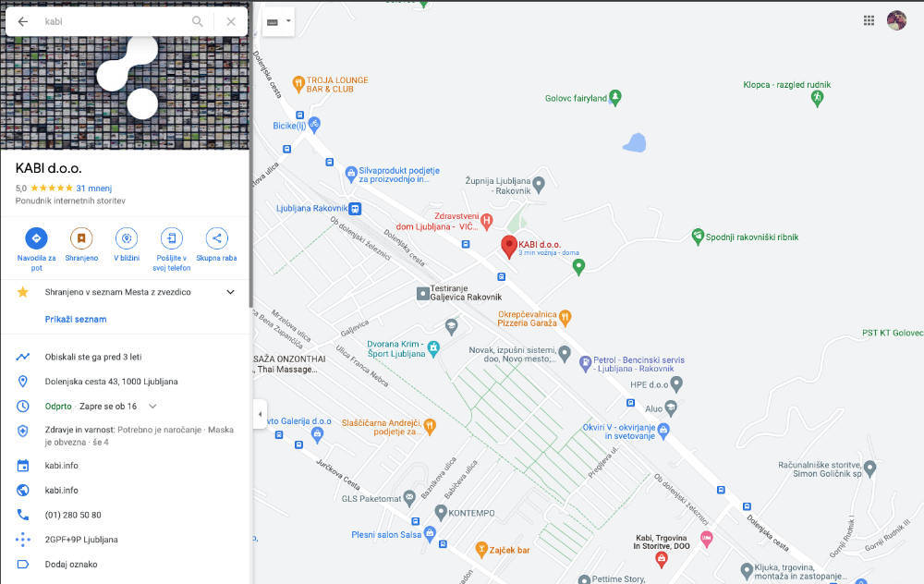Click the Golovc fairyland park marker
This screenshot has height=584, width=924.
tap(615, 97)
